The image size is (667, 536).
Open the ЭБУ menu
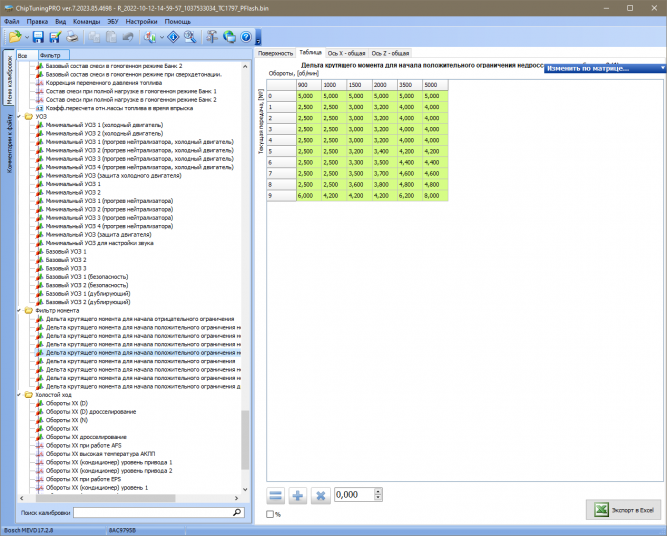[x=113, y=21]
